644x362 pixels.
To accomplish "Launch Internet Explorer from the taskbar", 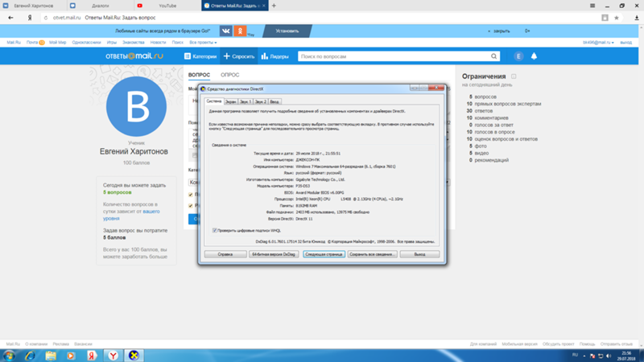I will click(30, 356).
